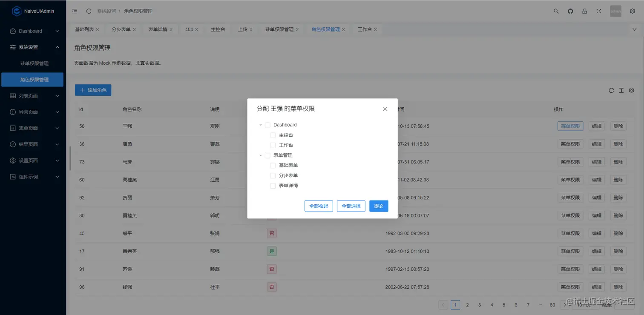Toggle fullscreen with the expand icon
Screen dimensions: 644x315
tap(598, 11)
